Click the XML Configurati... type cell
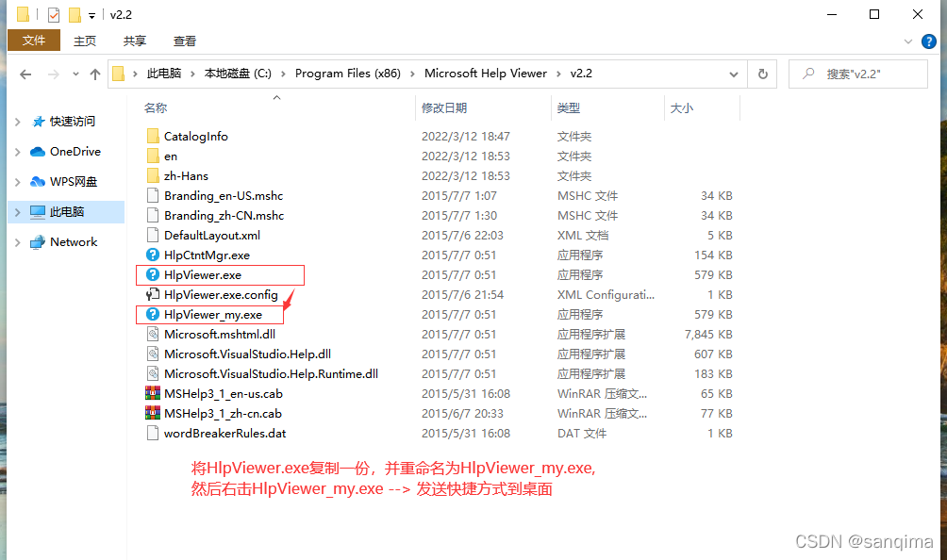Image resolution: width=947 pixels, height=560 pixels. 606,294
